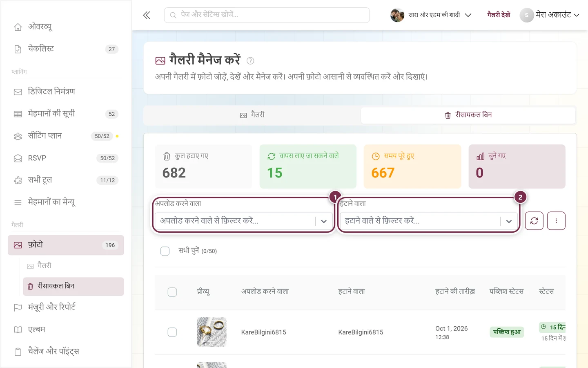Open the गैलरी sub-item under फ़ोटो
The height and width of the screenshot is (368, 588).
pos(73,266)
